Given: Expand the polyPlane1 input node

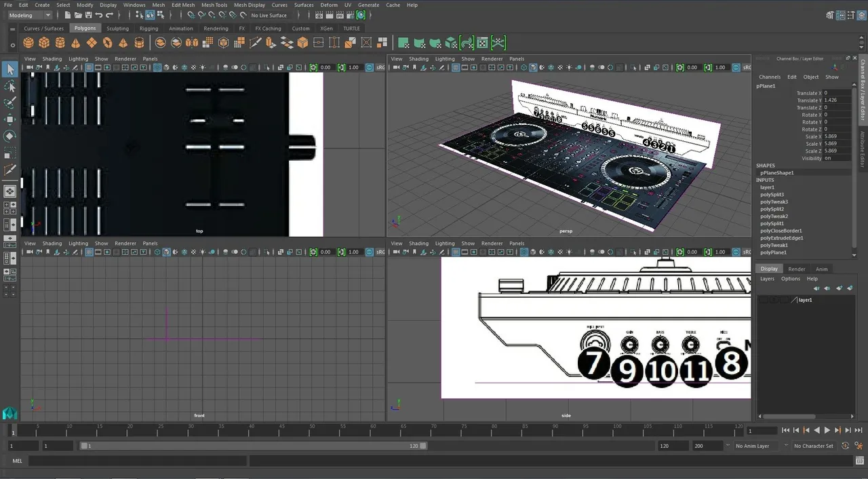Looking at the screenshot, I should click(x=774, y=252).
